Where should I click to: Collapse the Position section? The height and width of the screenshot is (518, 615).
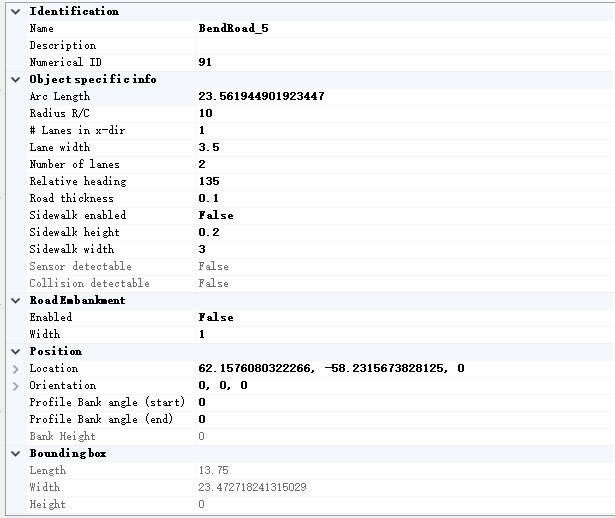15,351
